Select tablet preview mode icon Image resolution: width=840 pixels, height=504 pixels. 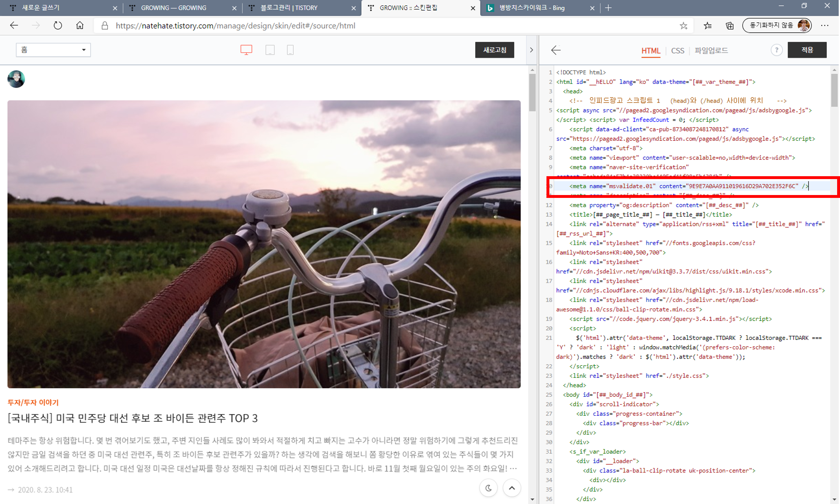pos(270,50)
